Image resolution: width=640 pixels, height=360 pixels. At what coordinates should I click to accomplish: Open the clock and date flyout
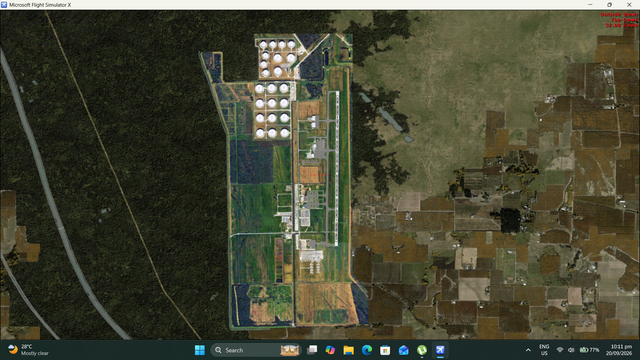click(x=619, y=350)
